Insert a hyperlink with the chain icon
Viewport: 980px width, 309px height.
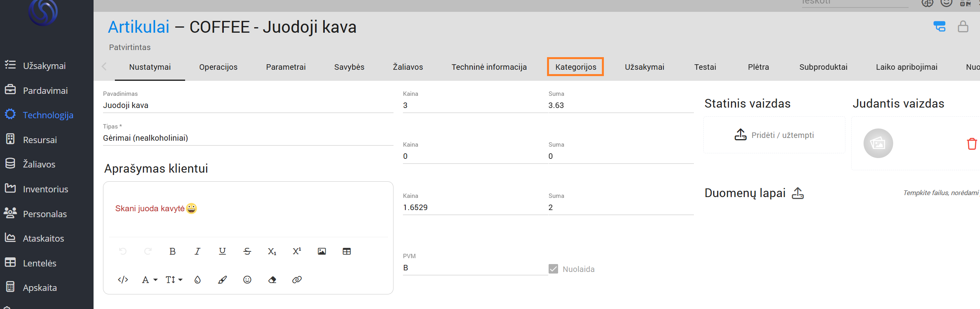(x=297, y=280)
